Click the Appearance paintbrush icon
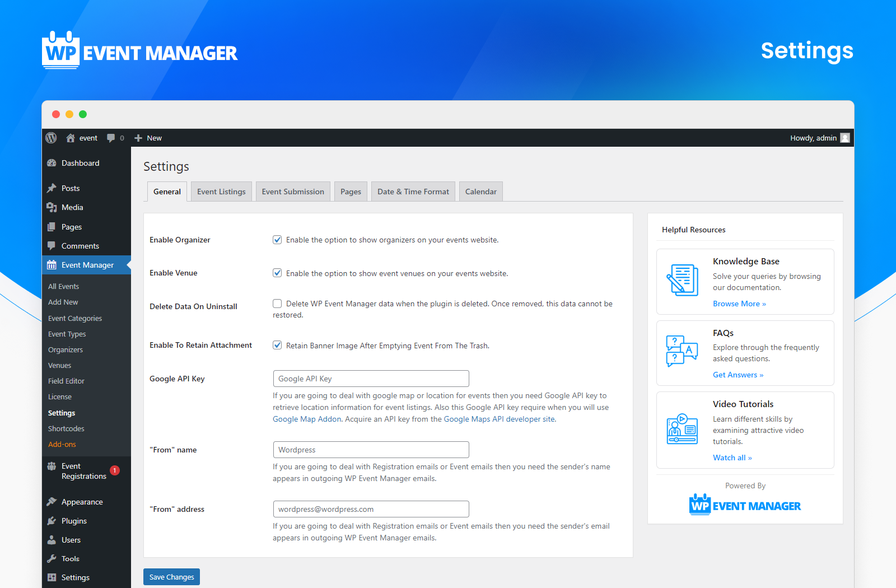 pos(52,502)
